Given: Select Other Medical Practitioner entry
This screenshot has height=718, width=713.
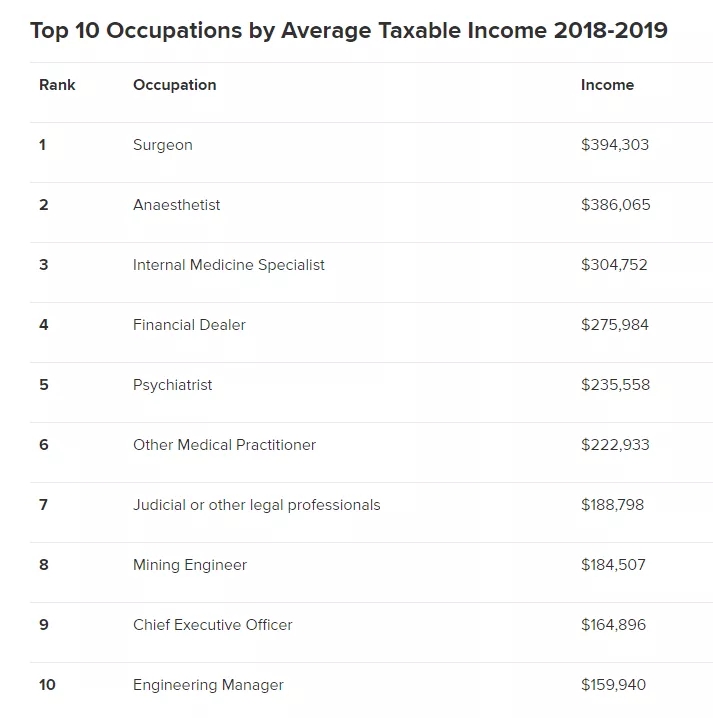Looking at the screenshot, I should (x=224, y=445).
